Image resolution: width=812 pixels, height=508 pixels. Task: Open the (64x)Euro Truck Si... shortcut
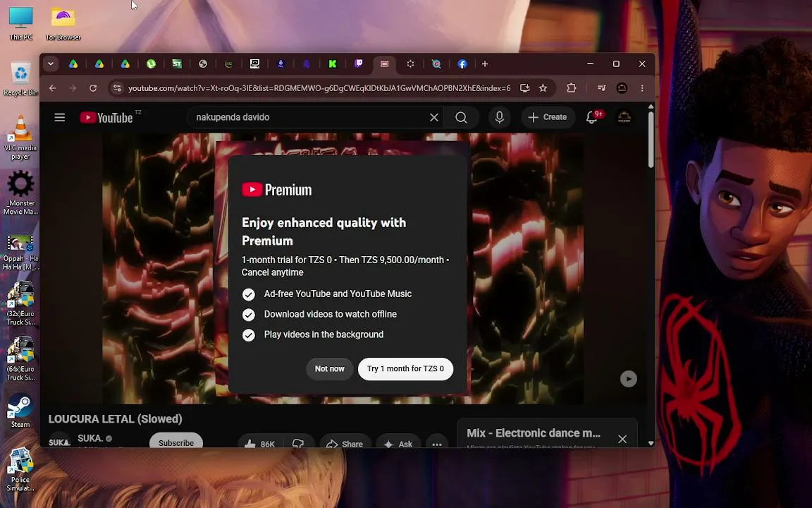point(20,358)
